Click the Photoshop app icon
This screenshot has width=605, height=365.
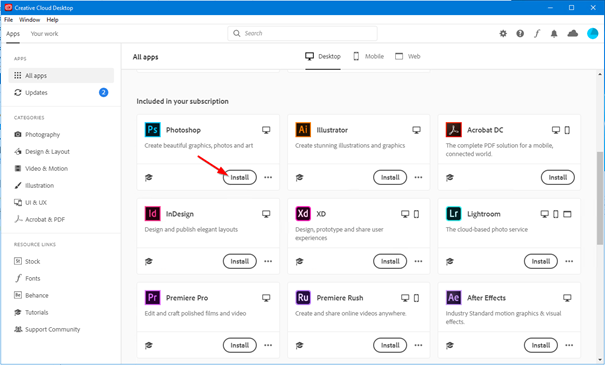(152, 130)
